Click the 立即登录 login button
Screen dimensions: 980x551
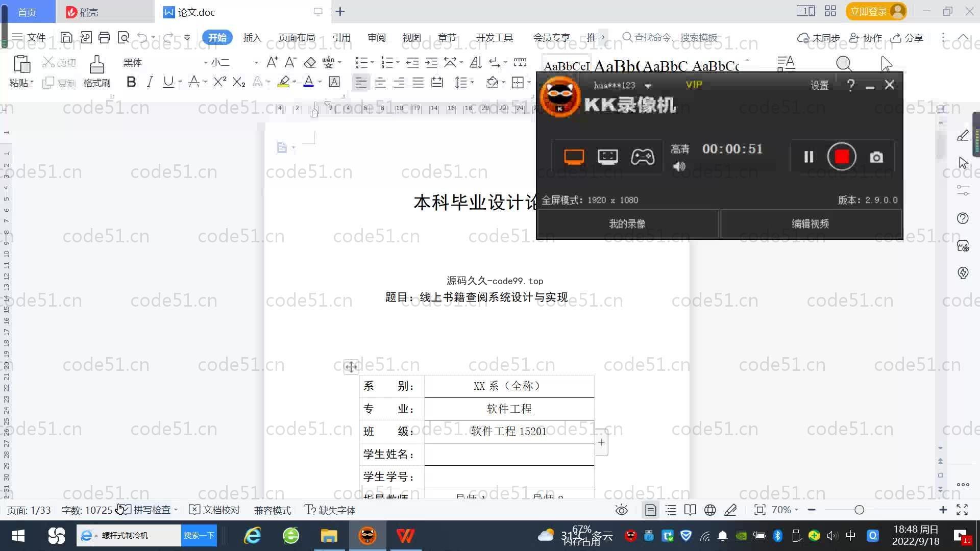tap(876, 11)
